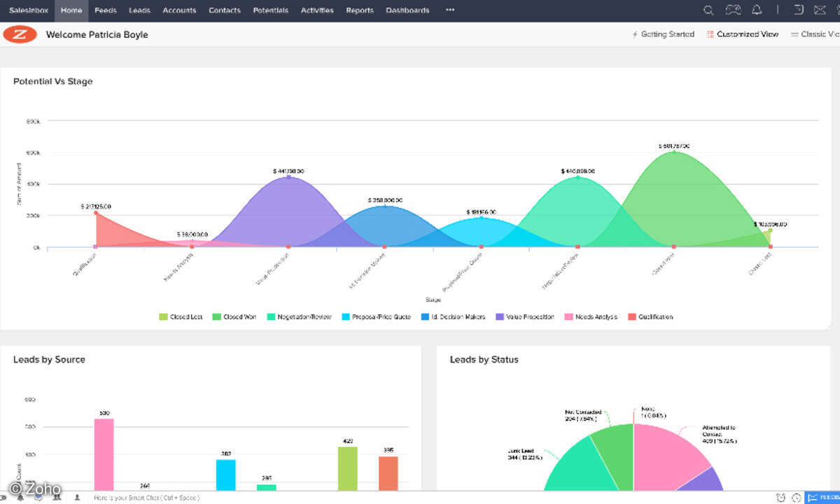The height and width of the screenshot is (504, 840).
Task: Click the orange bar labeled 395
Action: [388, 473]
